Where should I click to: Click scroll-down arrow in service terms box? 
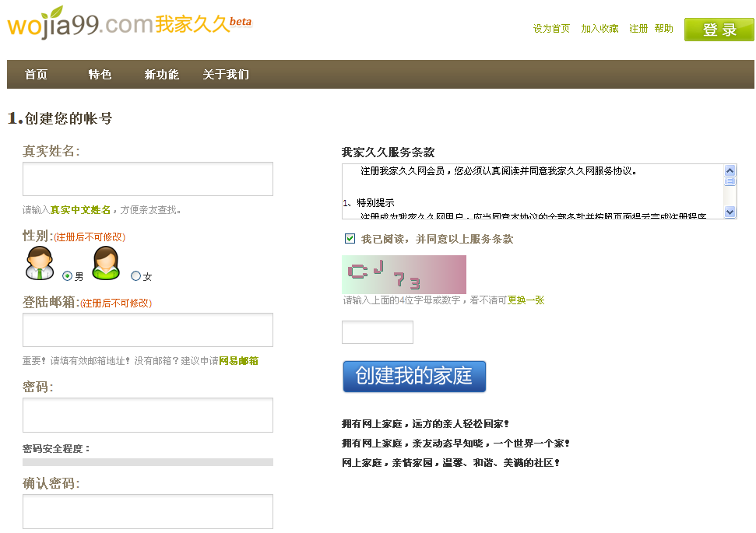click(730, 212)
